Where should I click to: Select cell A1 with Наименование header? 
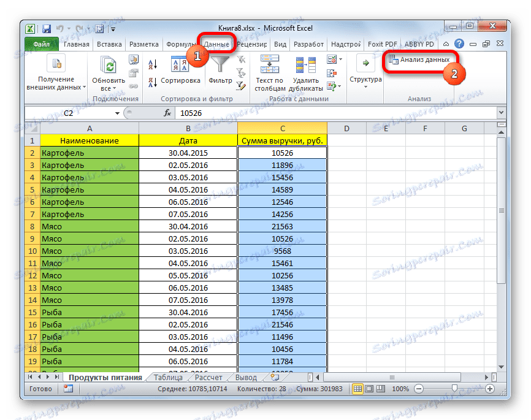(88, 140)
